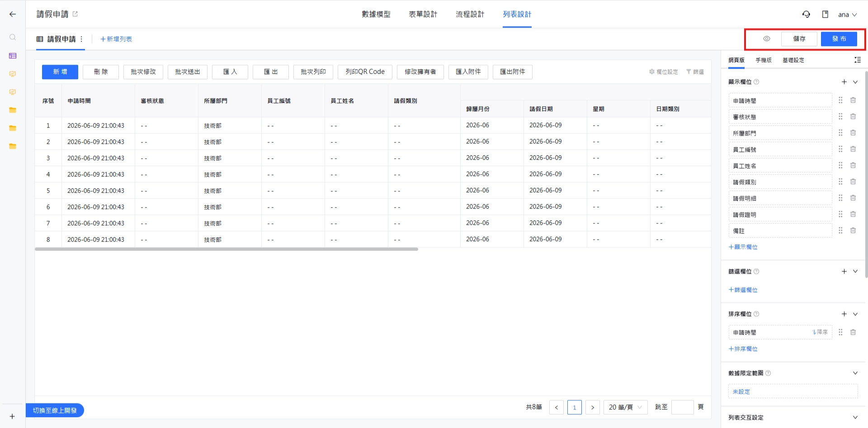Open 請假申請 in external link icon
868x428 pixels.
75,14
